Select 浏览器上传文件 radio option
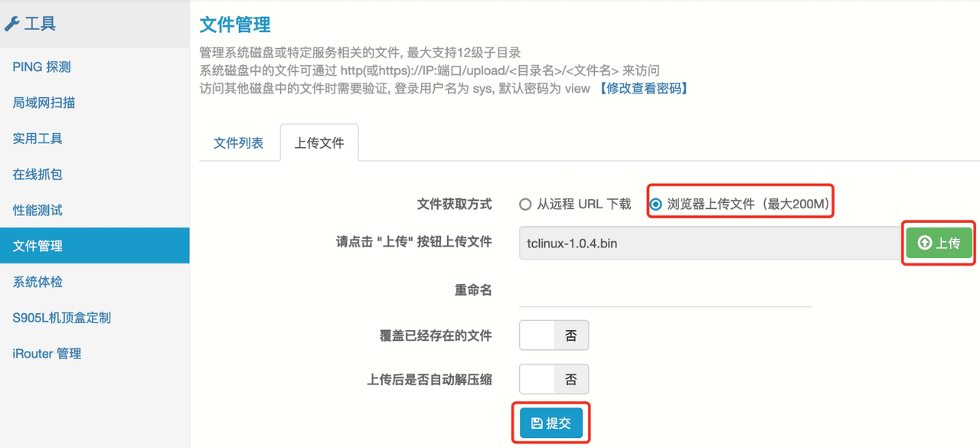Image resolution: width=980 pixels, height=448 pixels. coord(655,204)
